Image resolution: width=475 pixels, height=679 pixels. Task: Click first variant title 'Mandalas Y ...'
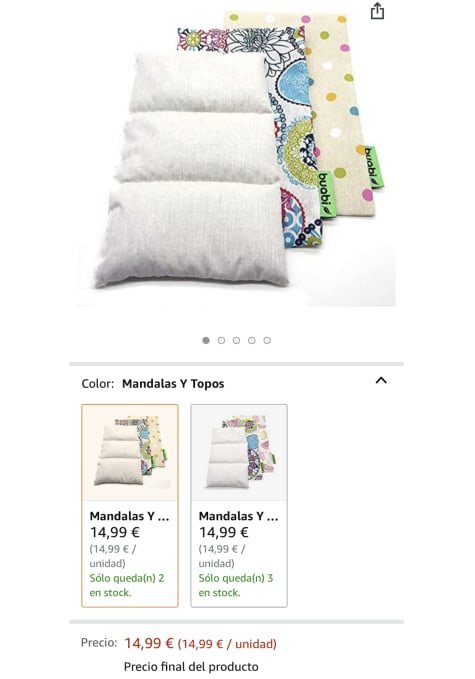pos(129,516)
